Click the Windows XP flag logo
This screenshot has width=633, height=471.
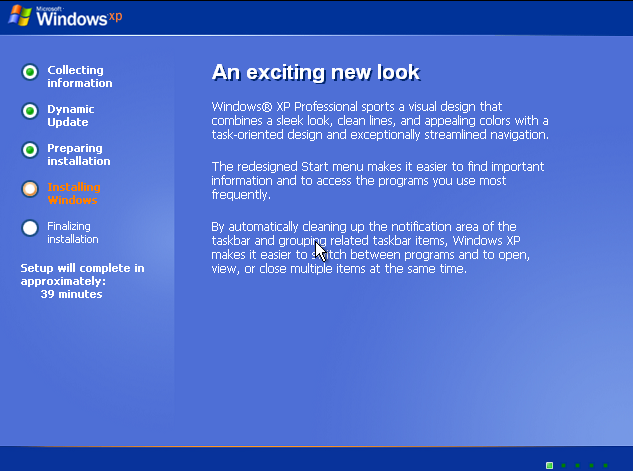click(x=14, y=17)
